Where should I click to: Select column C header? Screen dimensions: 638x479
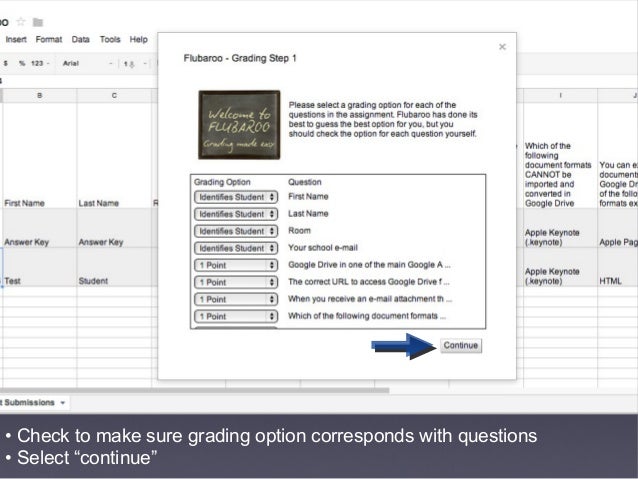pos(114,96)
